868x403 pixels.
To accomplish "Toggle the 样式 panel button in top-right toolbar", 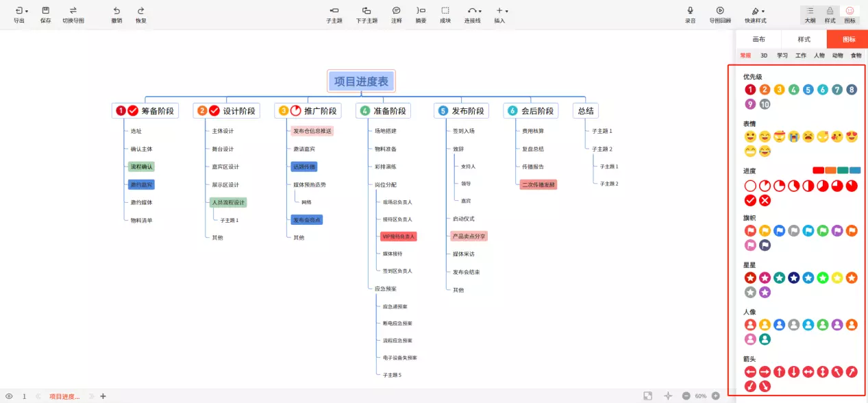I will [x=830, y=14].
